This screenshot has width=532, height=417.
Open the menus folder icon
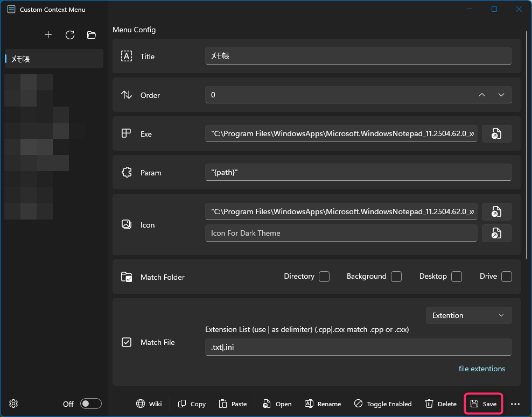click(x=91, y=35)
